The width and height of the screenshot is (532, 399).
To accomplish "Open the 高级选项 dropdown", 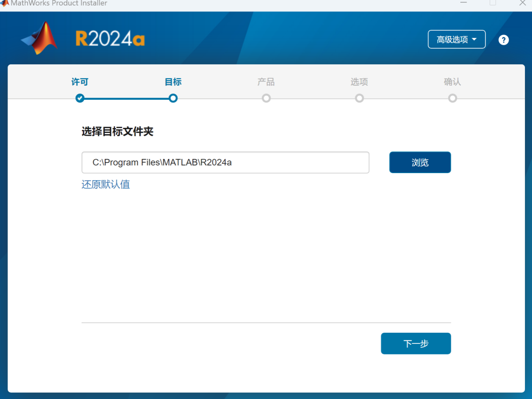I will coord(456,39).
